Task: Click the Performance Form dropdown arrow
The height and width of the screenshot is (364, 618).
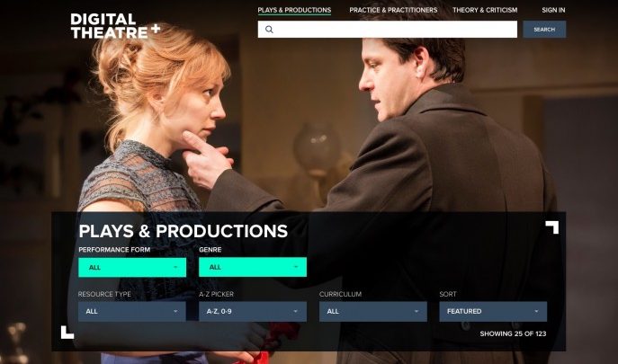Action: point(175,268)
